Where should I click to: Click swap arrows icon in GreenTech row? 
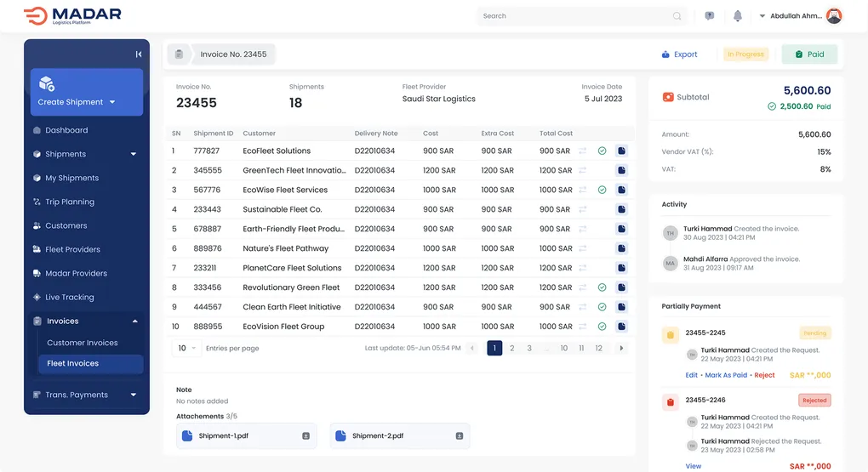(583, 170)
